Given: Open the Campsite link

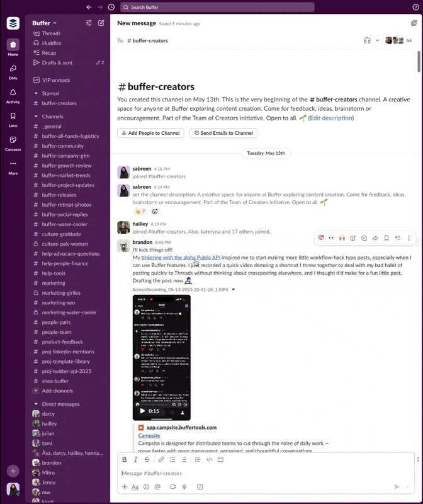Looking at the screenshot, I should click(149, 435).
